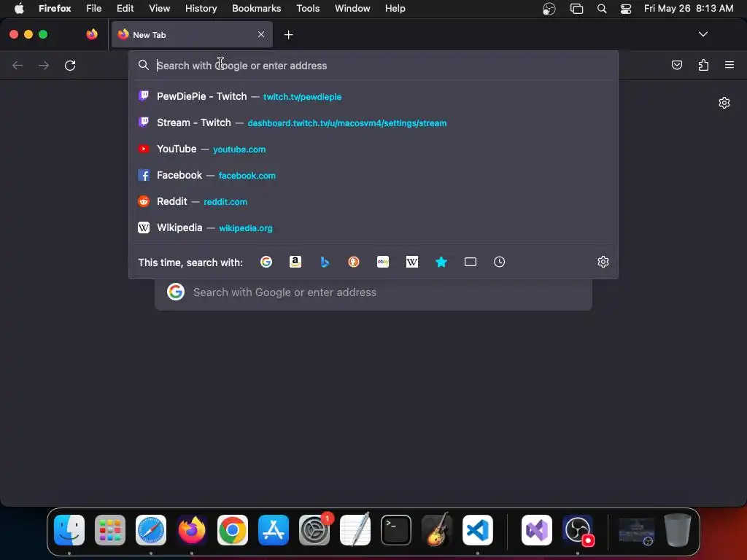Open OBS Studio from the Dock
This screenshot has width=747, height=560.
coord(578,530)
